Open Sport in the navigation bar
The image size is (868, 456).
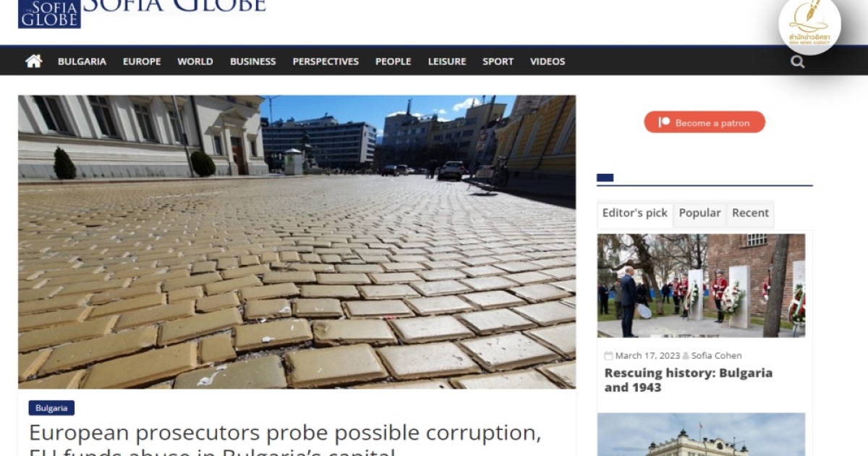point(498,62)
